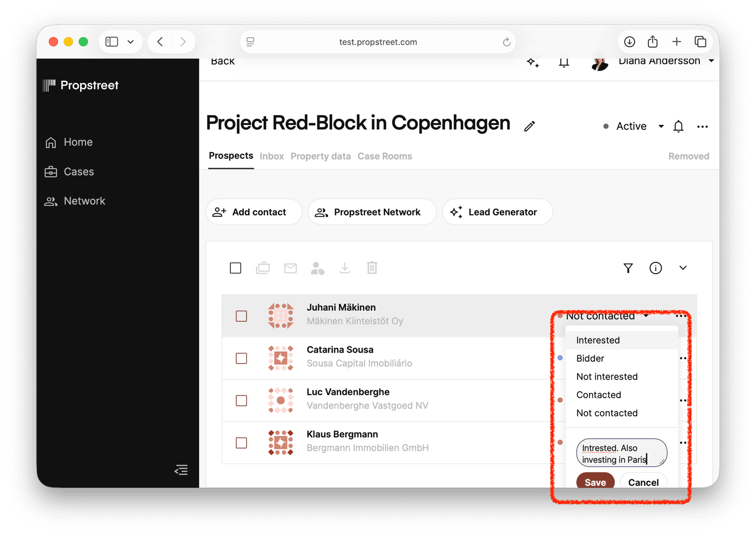Expand the list options chevron
Viewport: 756px width, 536px height.
tap(683, 268)
